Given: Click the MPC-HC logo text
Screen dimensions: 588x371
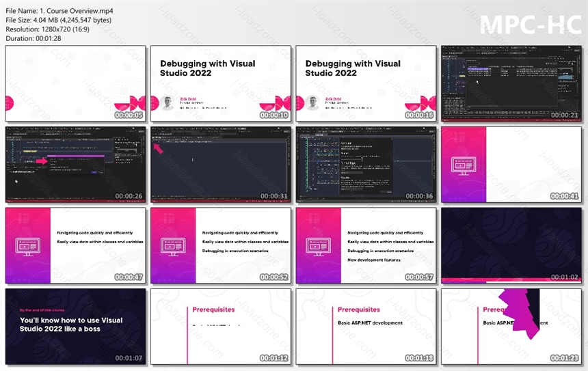Looking at the screenshot, I should pos(531,25).
